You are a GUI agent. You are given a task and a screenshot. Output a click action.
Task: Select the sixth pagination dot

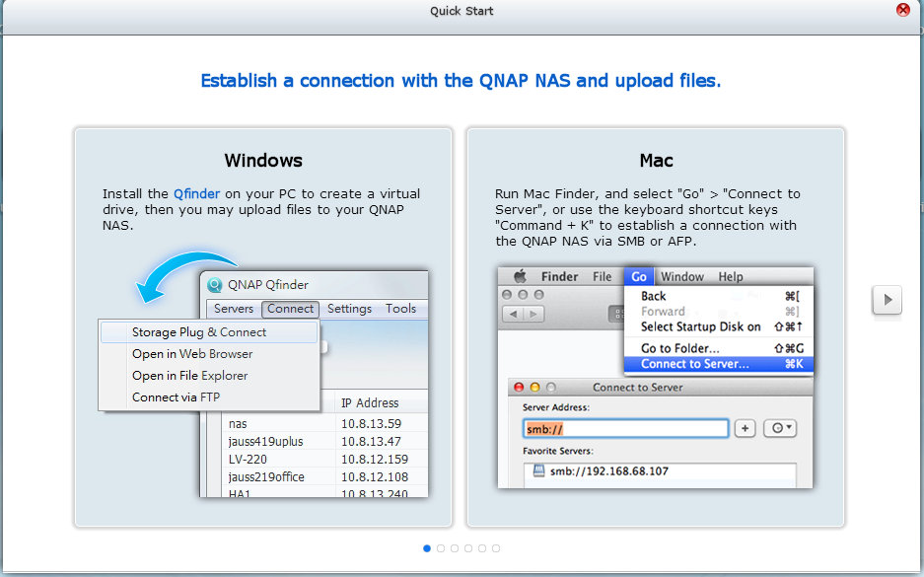coord(496,548)
